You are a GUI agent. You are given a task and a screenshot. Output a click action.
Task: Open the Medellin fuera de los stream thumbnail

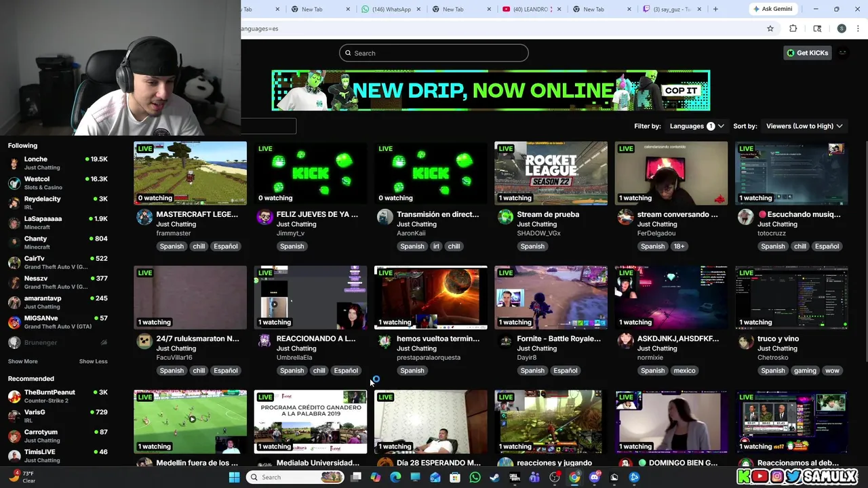point(191,422)
